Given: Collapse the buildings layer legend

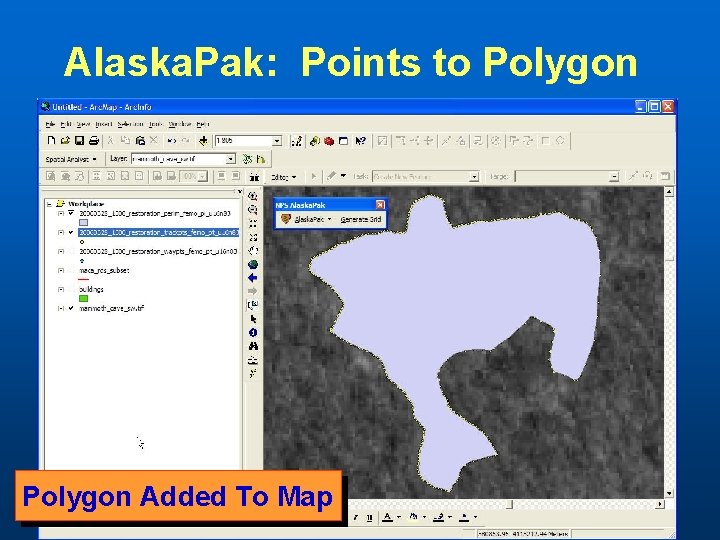Looking at the screenshot, I should tap(61, 289).
